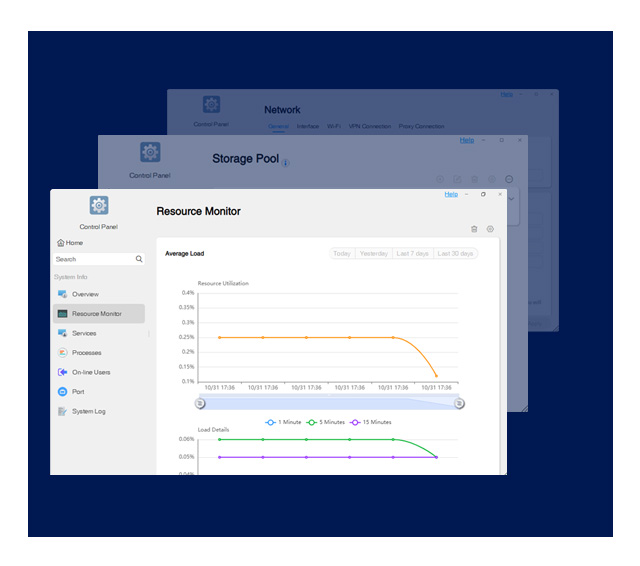Click the Help link in Resource Monitor window
Image resolution: width=640 pixels, height=566 pixels.
click(x=451, y=194)
